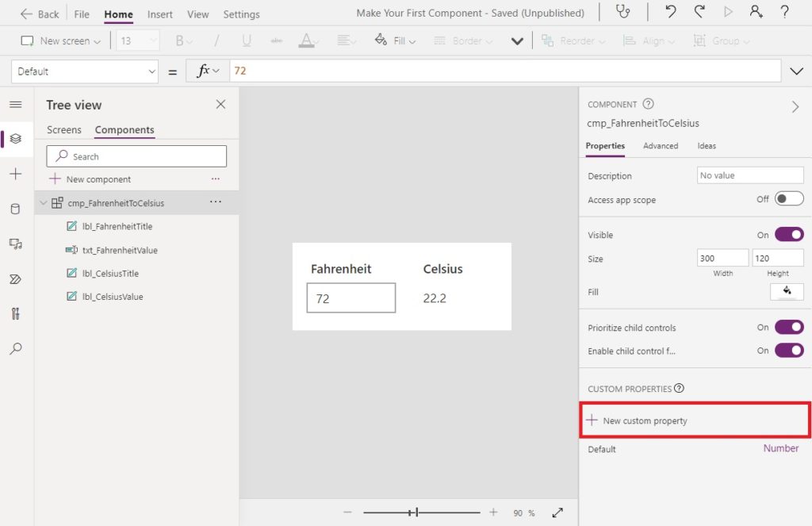
Task: Open the App checker stethoscope icon
Action: [622, 11]
